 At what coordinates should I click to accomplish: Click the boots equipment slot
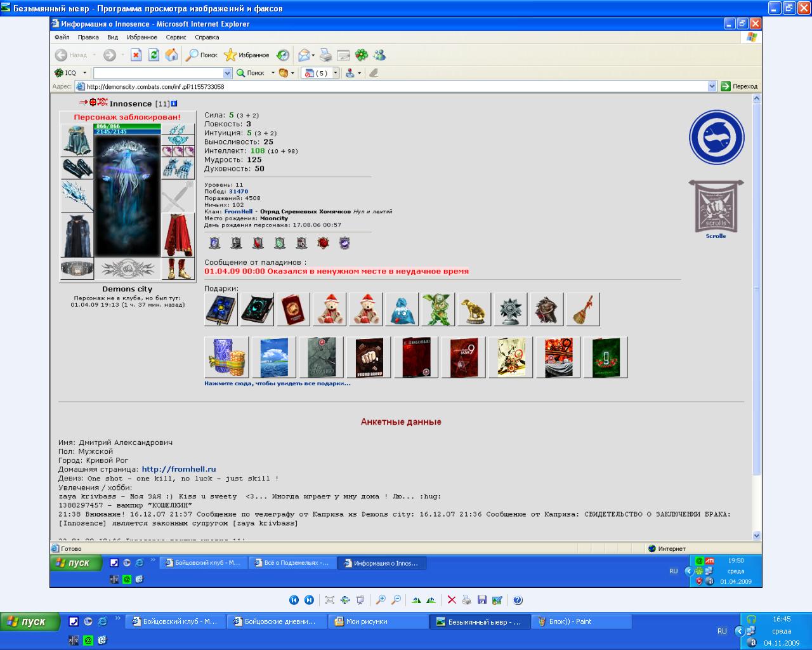click(178, 269)
